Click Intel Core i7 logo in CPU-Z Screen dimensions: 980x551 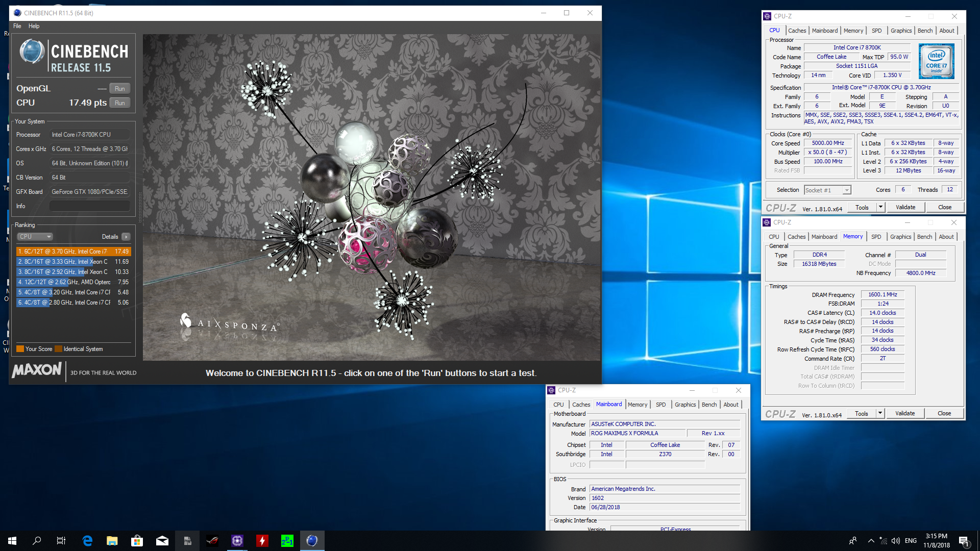pyautogui.click(x=937, y=61)
